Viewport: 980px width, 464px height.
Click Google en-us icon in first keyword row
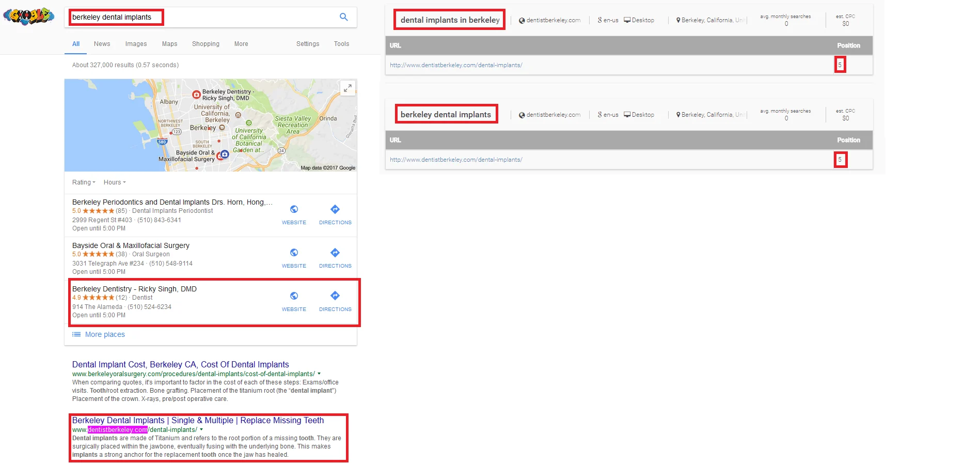(x=600, y=20)
